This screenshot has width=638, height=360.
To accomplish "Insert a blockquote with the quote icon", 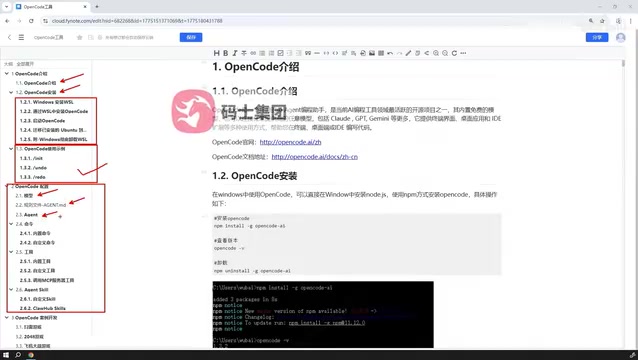I will (x=308, y=53).
